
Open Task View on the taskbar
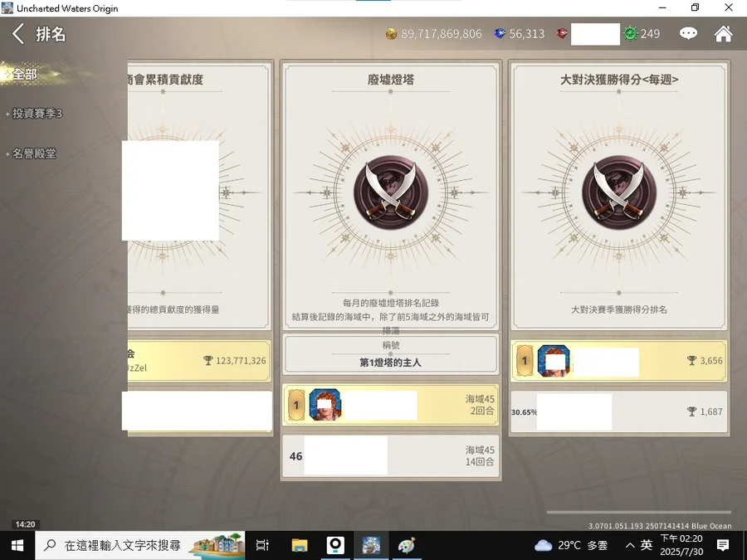pyautogui.click(x=262, y=546)
